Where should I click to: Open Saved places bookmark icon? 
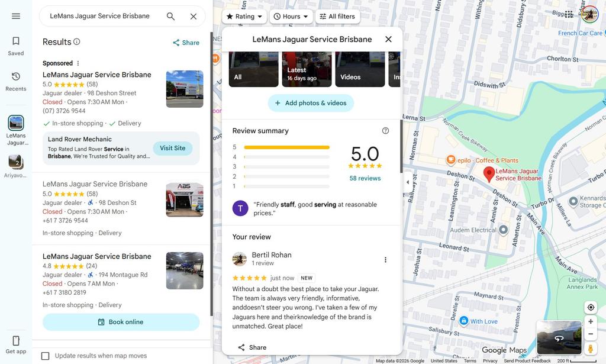[x=16, y=41]
